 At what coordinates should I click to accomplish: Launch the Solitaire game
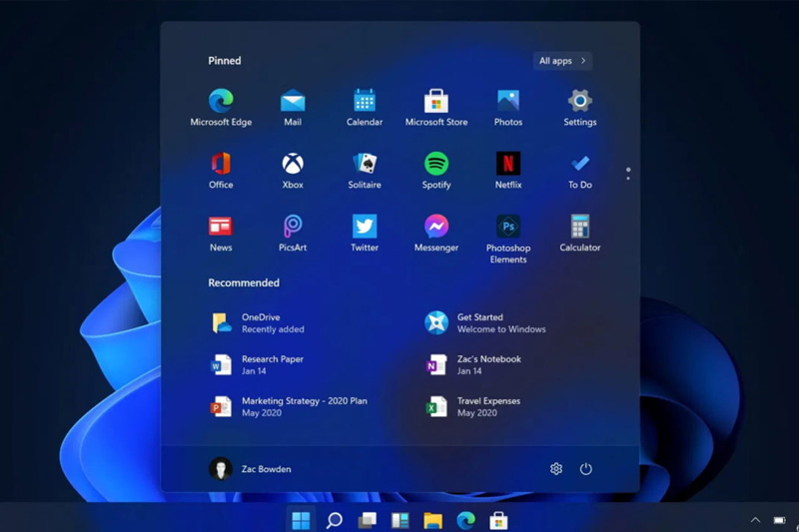(365, 170)
